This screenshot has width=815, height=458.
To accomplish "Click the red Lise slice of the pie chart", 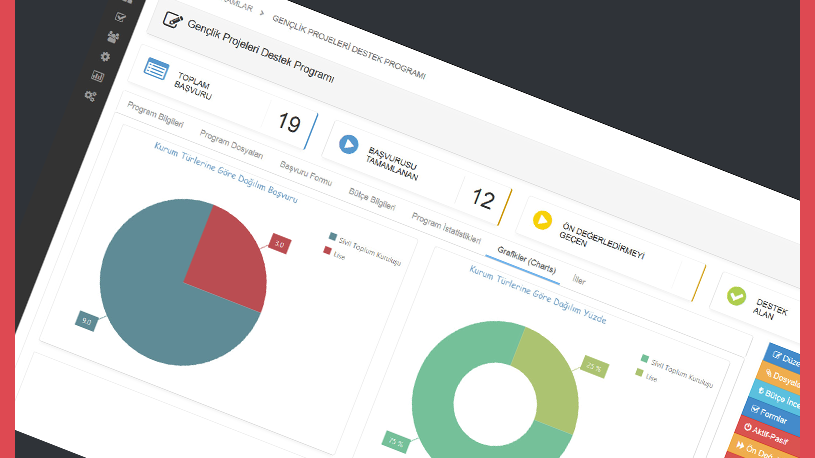I will tap(231, 260).
